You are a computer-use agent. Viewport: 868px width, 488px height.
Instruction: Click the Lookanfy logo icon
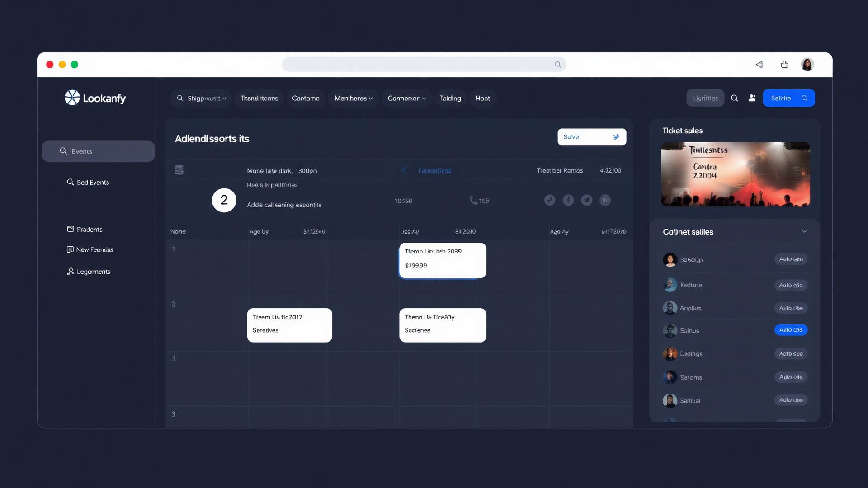pos(72,98)
